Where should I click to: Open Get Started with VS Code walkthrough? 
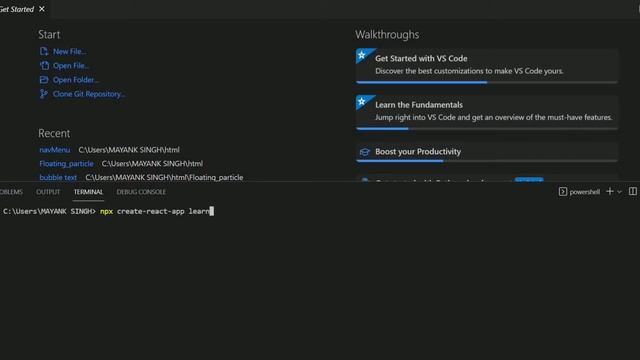(x=487, y=65)
